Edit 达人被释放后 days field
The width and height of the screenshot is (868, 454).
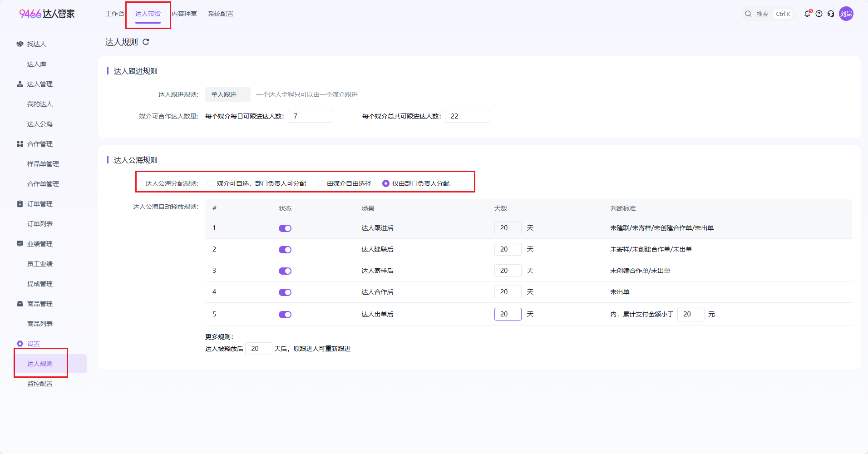tap(259, 349)
